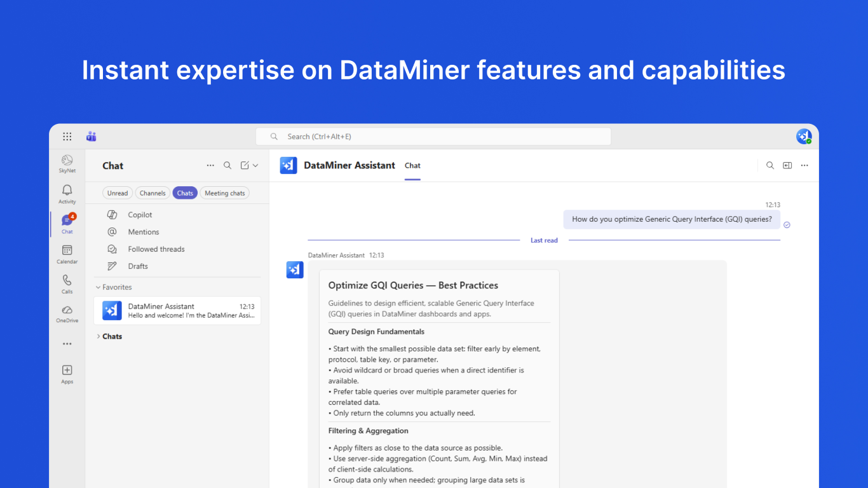
Task: Open the new chat dropdown arrow
Action: point(255,165)
